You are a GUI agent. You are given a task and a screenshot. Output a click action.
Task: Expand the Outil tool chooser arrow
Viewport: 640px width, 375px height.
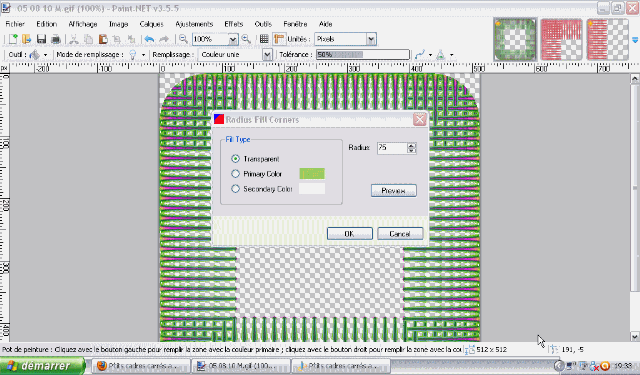[x=45, y=55]
